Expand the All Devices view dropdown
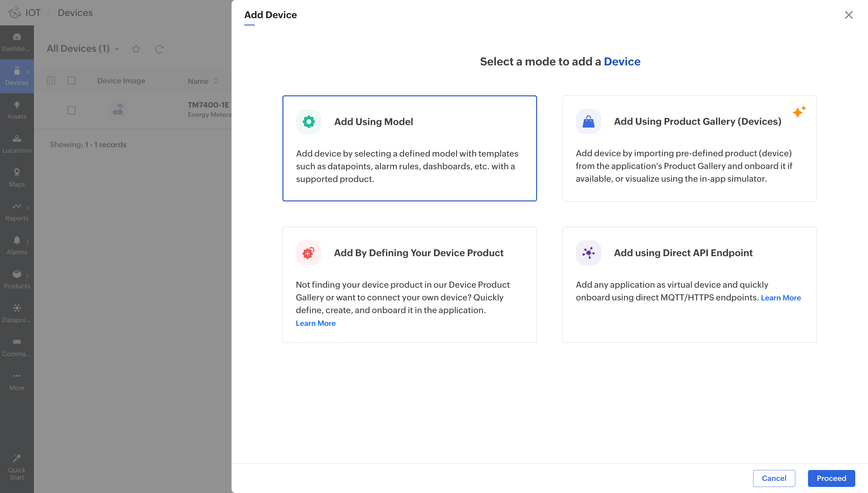 tap(117, 49)
